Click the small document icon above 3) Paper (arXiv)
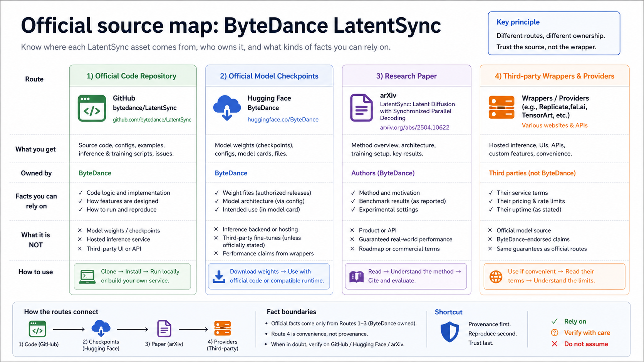Screen dimensions: 644x362 click(164, 329)
